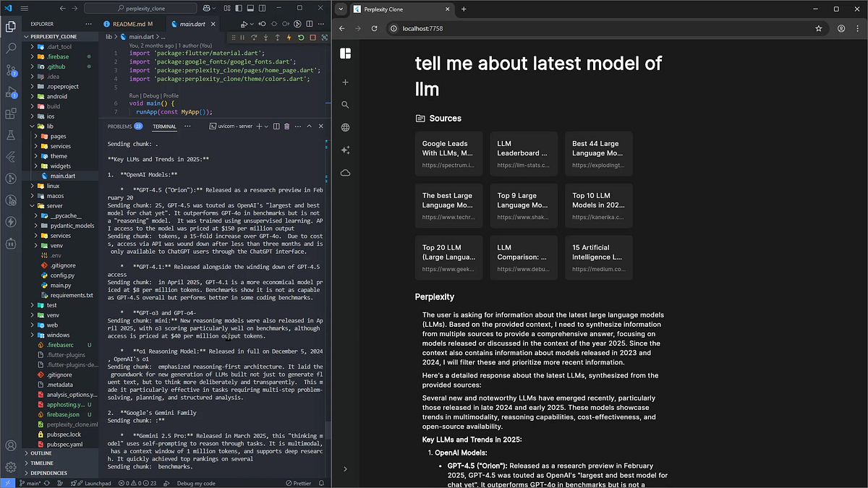The image size is (868, 488).
Task: Open the LLM Leaderboard source card
Action: [x=523, y=153]
